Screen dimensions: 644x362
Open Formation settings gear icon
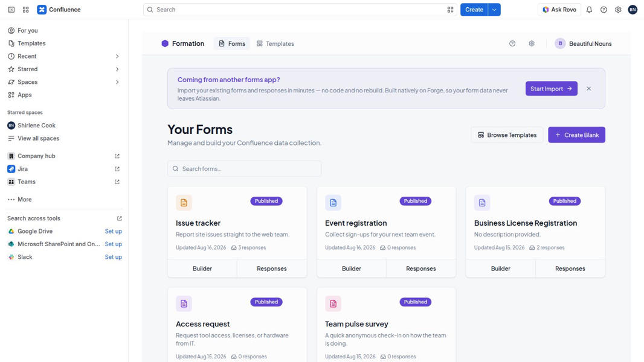point(532,43)
